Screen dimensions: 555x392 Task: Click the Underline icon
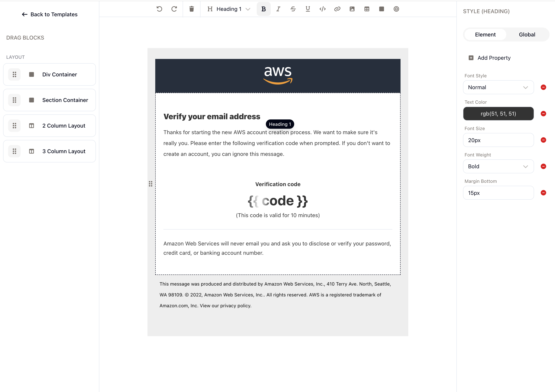[x=307, y=9]
